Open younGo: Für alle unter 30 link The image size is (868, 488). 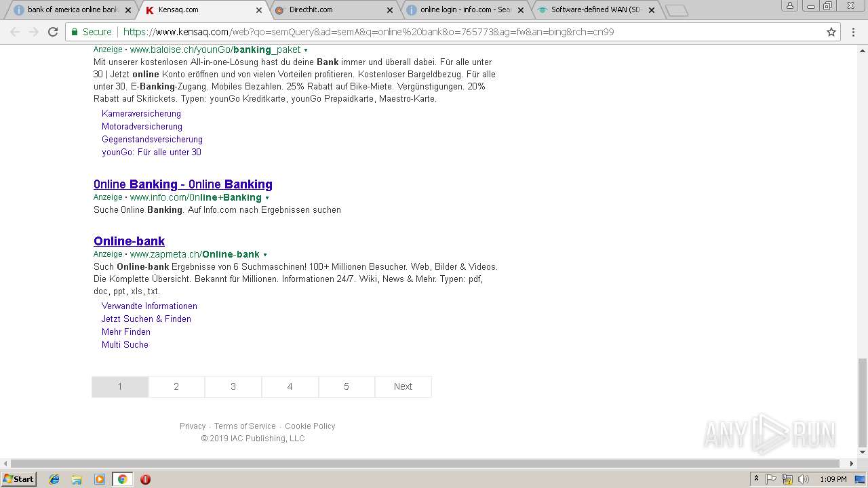point(151,152)
